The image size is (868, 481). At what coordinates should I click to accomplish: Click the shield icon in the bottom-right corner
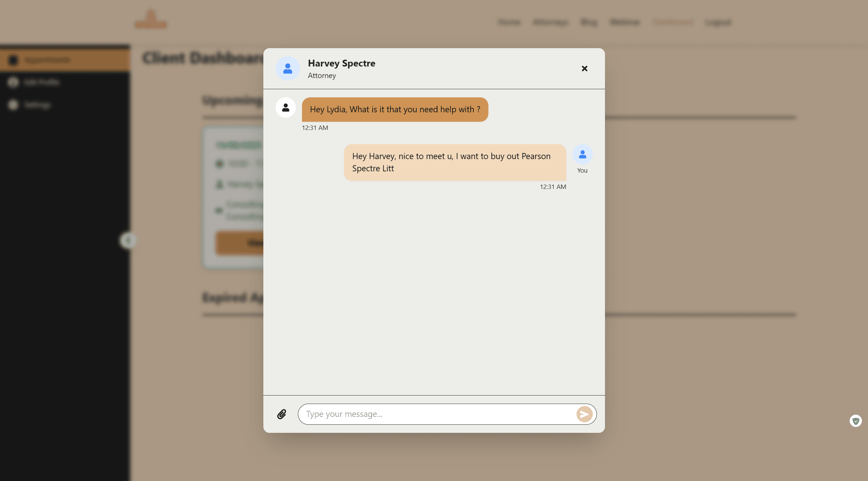pyautogui.click(x=856, y=421)
